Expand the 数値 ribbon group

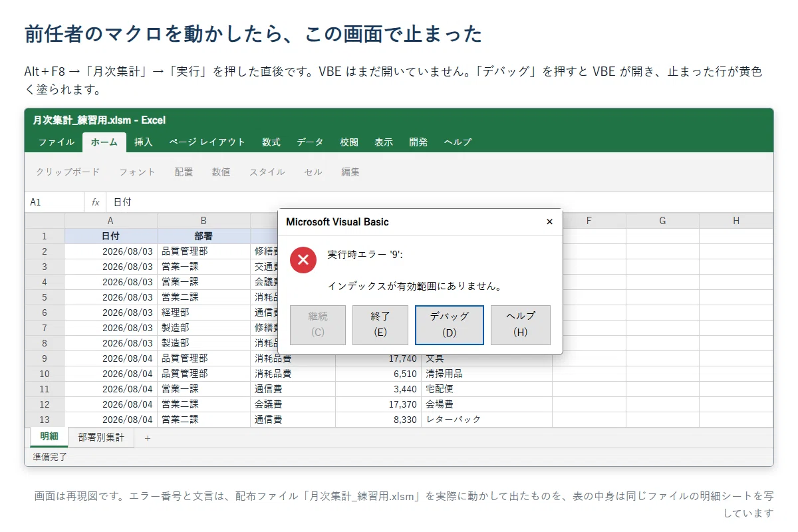pyautogui.click(x=221, y=172)
